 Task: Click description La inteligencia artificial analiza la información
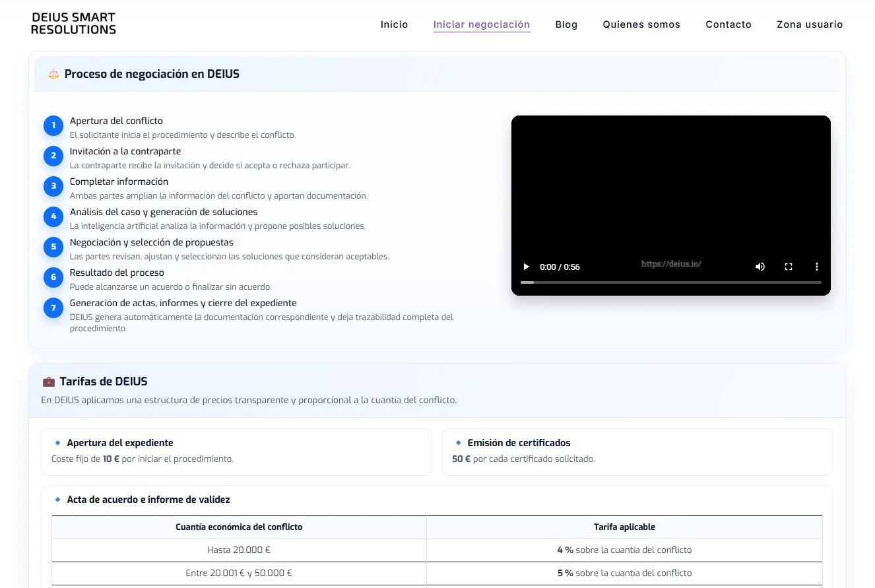coord(218,226)
